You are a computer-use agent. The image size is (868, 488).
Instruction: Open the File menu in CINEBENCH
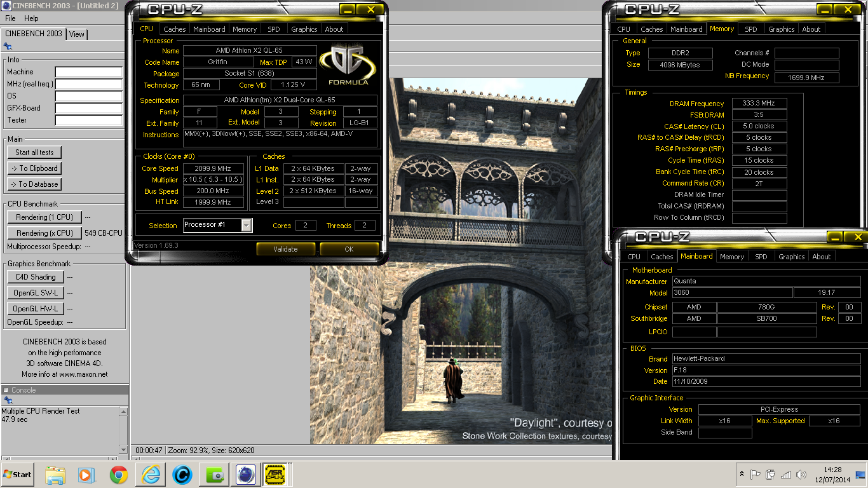coord(10,18)
